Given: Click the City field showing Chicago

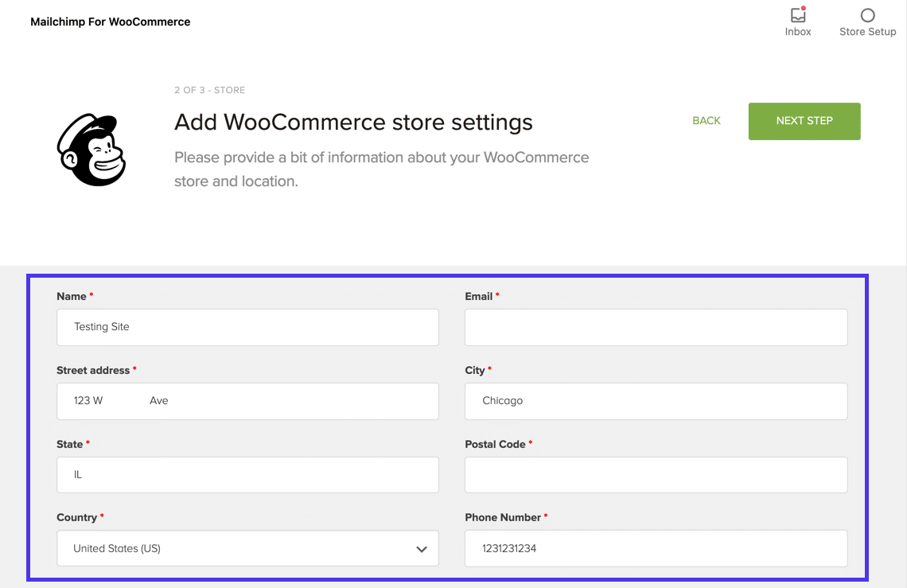Looking at the screenshot, I should pos(656,401).
